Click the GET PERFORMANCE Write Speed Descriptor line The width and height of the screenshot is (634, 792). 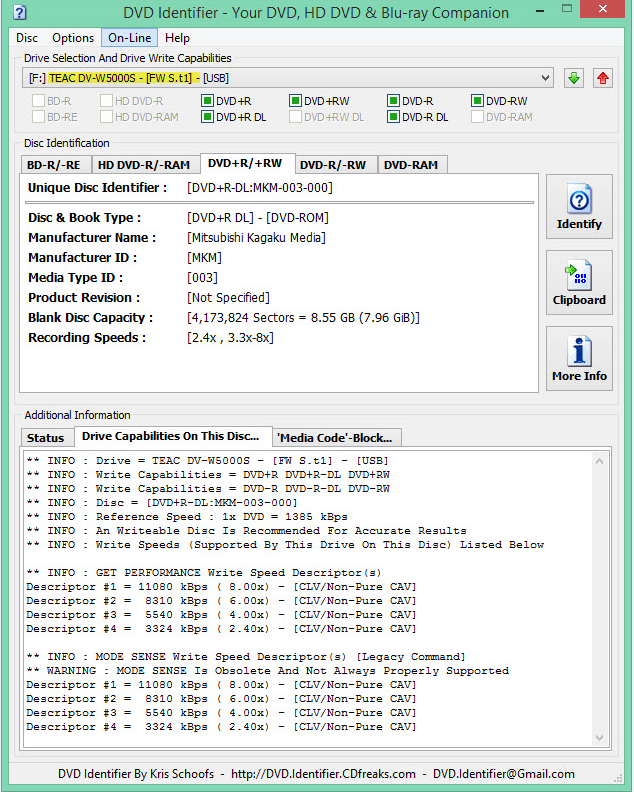coord(204,573)
